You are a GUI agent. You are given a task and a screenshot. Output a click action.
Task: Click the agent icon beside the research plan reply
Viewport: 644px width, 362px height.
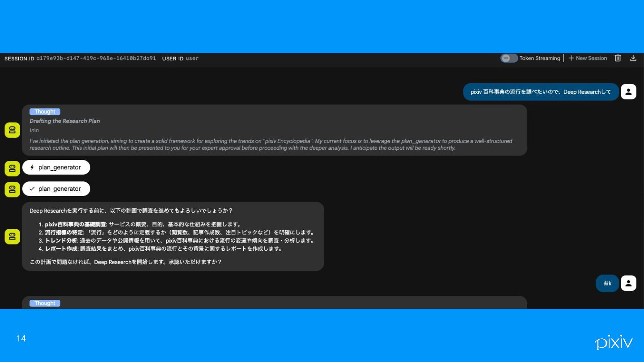(13, 236)
